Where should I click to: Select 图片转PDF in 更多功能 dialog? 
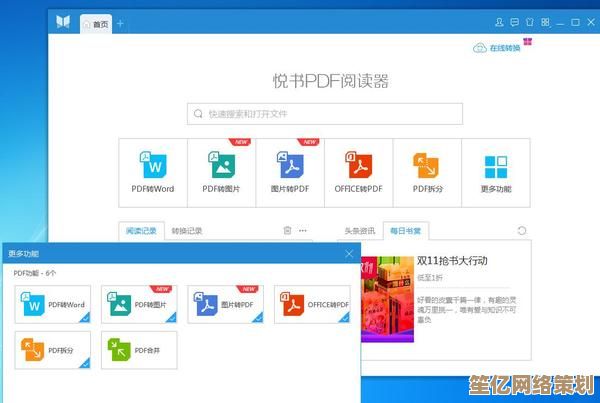226,304
